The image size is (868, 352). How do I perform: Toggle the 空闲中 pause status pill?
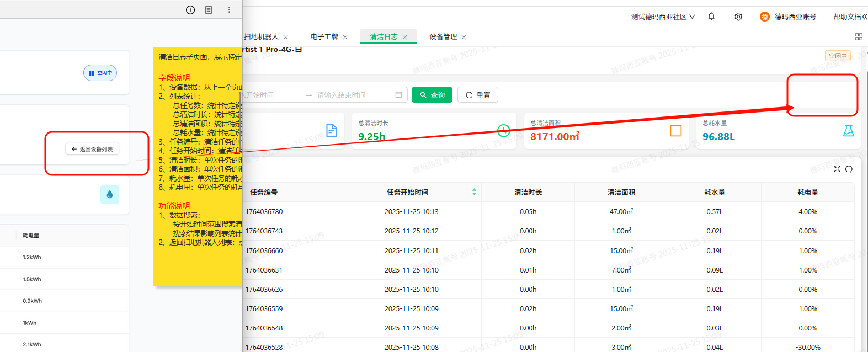tap(100, 73)
